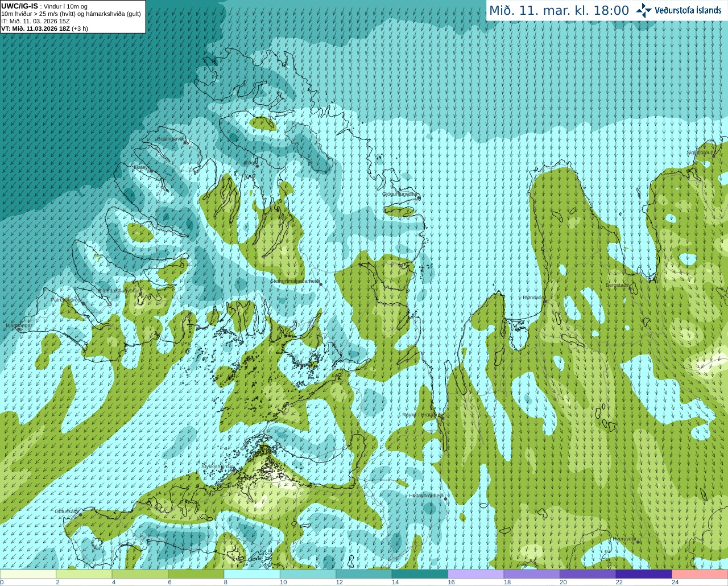Select the 18–20 m/s purple legend swatch
728x586 pixels.
click(532, 574)
